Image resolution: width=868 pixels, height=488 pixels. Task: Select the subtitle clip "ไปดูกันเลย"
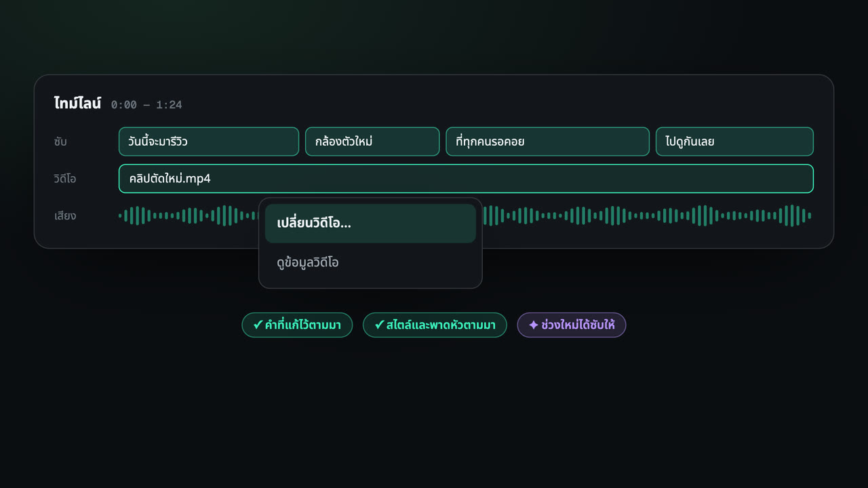734,142
